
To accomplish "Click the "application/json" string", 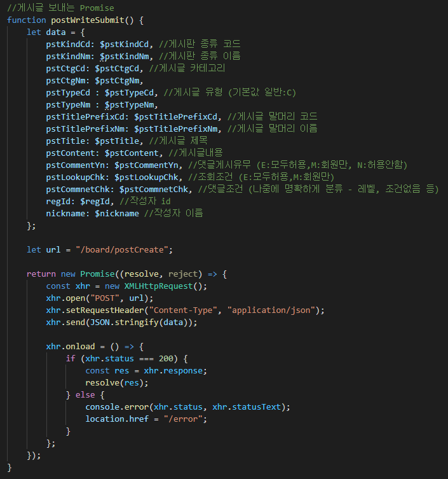I will coord(271,310).
